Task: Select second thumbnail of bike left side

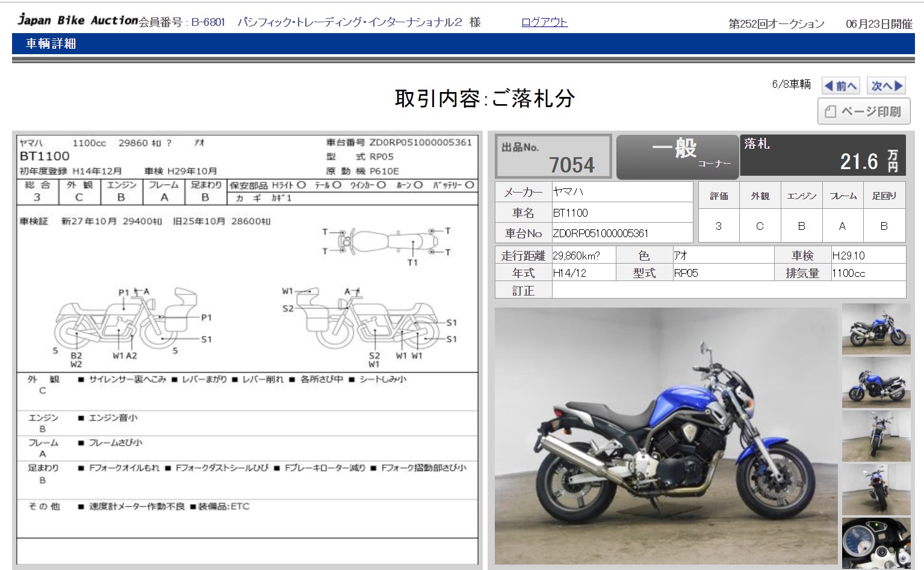Action: point(876,382)
